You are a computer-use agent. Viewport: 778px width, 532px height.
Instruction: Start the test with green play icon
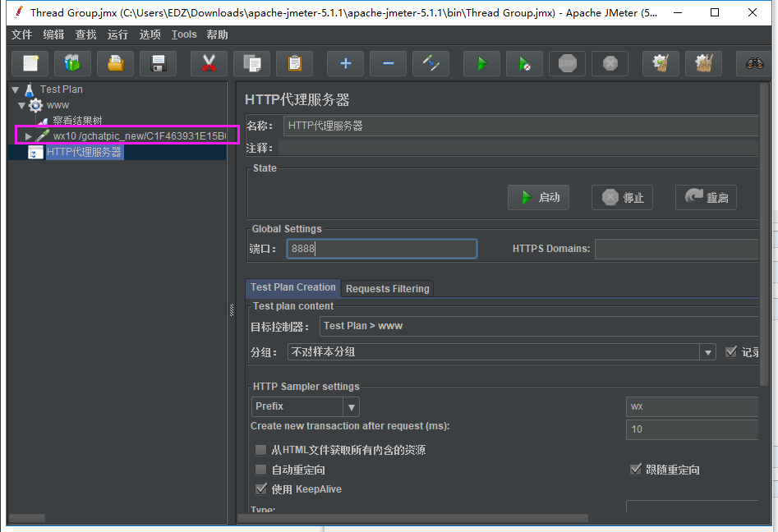[x=481, y=63]
